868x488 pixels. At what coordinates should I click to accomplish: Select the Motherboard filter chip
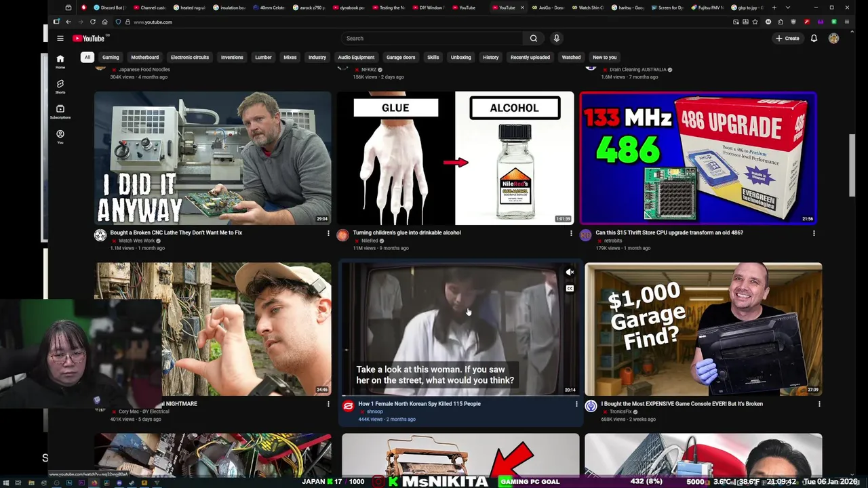pos(145,58)
